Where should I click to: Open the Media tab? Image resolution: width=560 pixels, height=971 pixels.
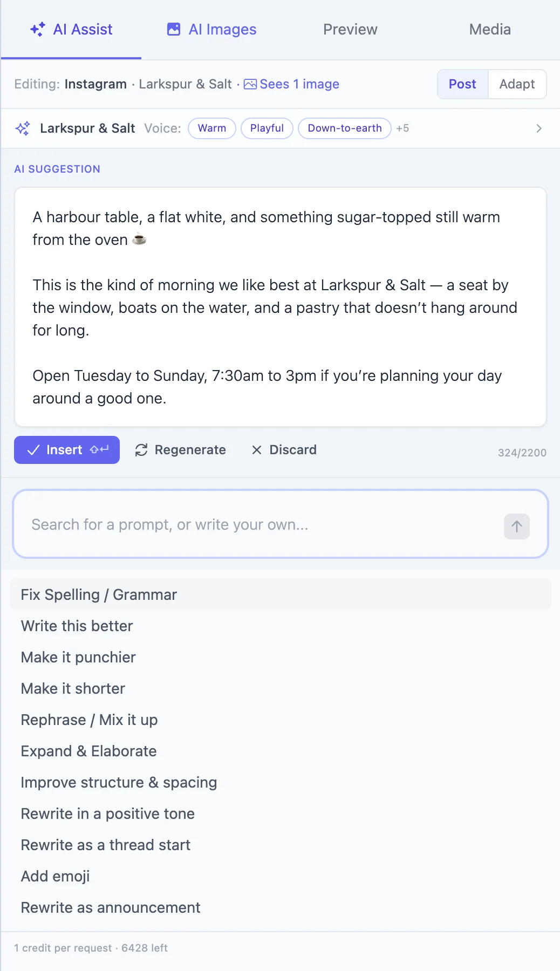click(x=490, y=29)
